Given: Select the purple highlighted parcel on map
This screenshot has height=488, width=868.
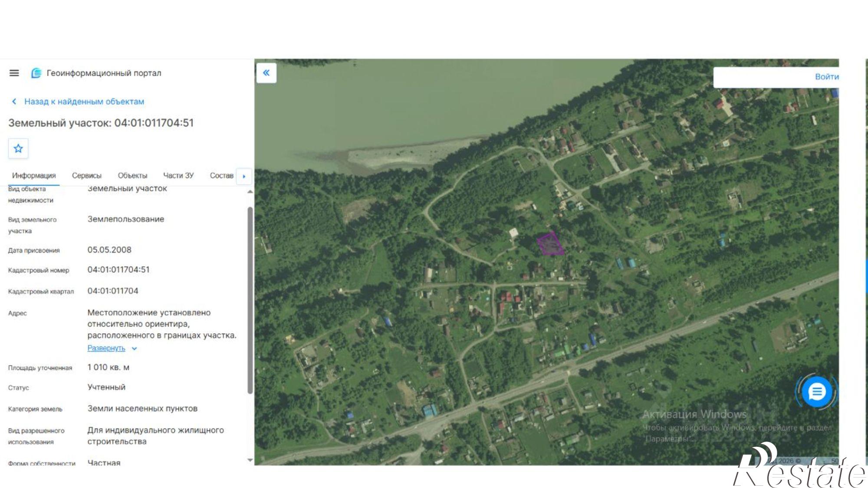Looking at the screenshot, I should coord(550,244).
